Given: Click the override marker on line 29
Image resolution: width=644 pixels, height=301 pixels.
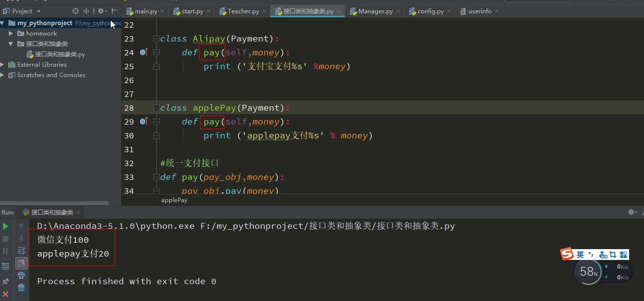Looking at the screenshot, I should pyautogui.click(x=144, y=121).
